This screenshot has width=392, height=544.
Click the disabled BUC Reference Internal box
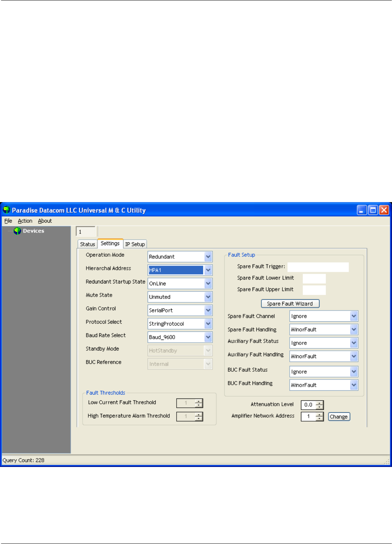(x=180, y=364)
